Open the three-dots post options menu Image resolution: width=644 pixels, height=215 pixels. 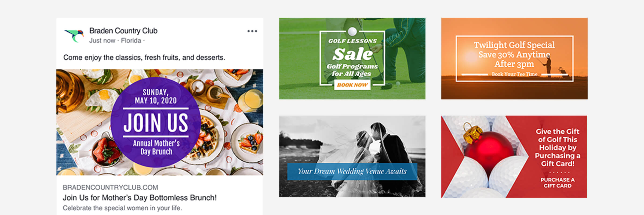[x=252, y=31]
